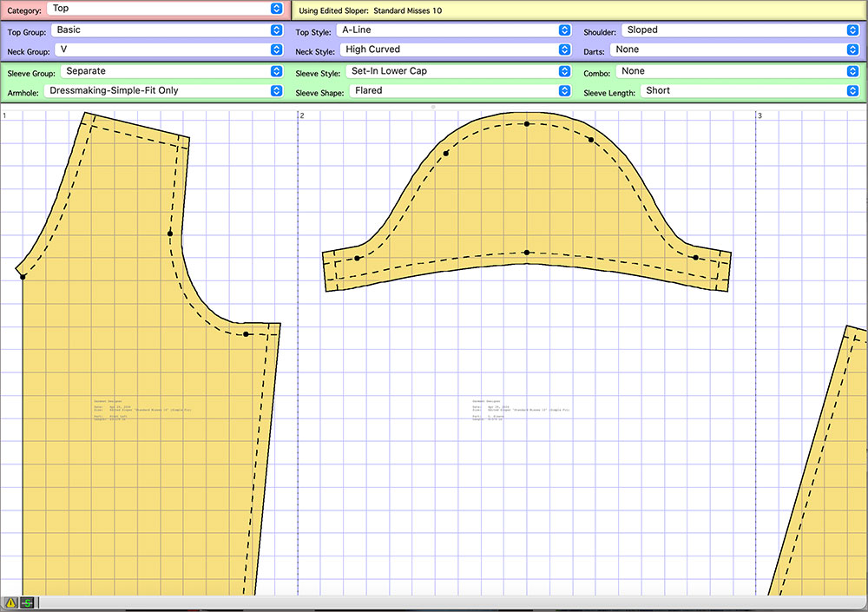This screenshot has height=612, width=868.
Task: Click the top center control point of sleeve cap
Action: pos(527,124)
